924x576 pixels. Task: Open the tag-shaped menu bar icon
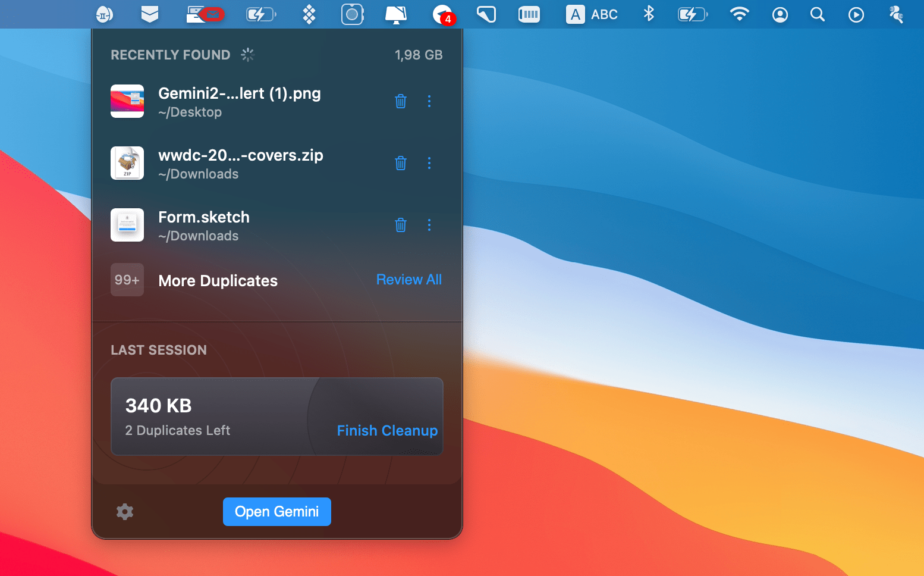486,14
